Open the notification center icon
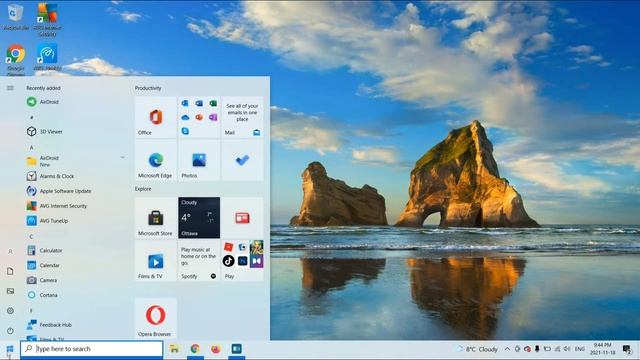 [x=627, y=349]
